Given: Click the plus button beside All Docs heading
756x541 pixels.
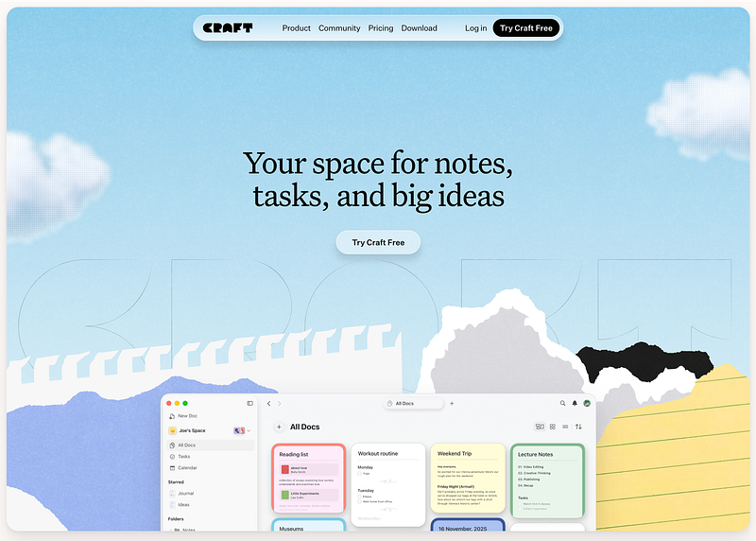Looking at the screenshot, I should (279, 427).
